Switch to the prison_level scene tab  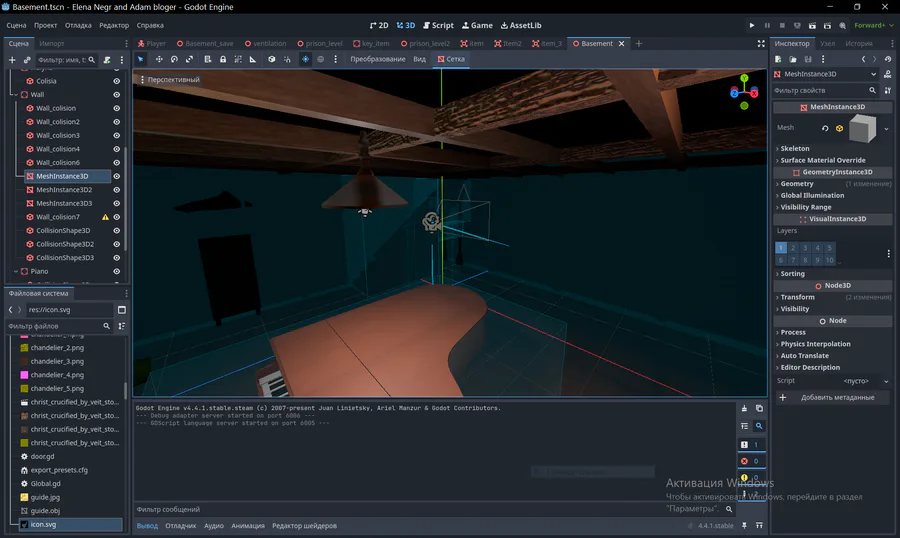tap(320, 44)
